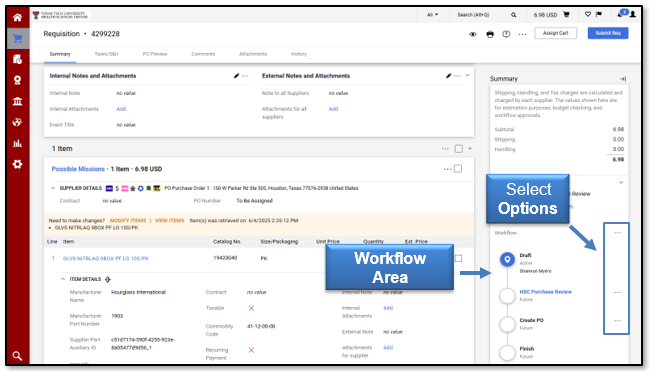The width and height of the screenshot is (651, 371).
Task: Collapse the Item Details section
Action: pos(63,279)
